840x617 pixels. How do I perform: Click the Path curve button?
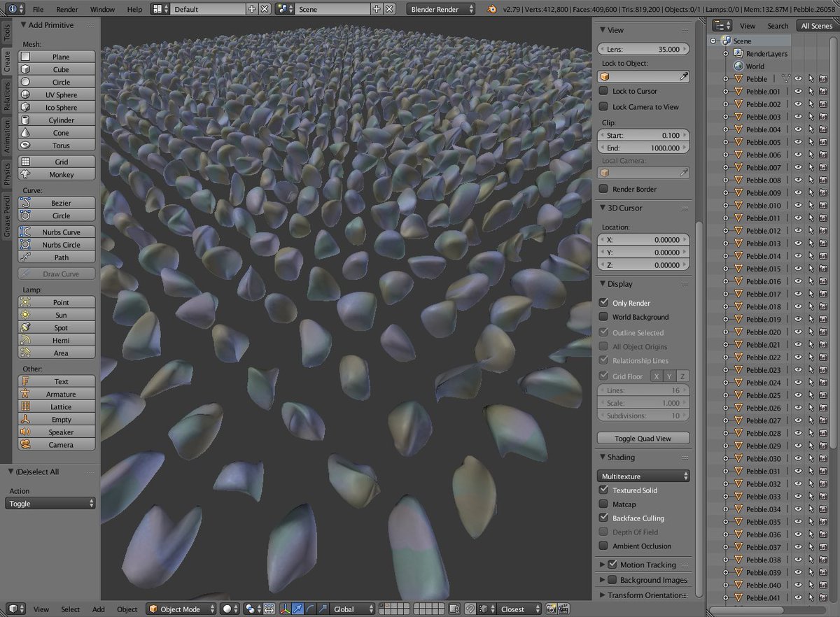tap(57, 257)
